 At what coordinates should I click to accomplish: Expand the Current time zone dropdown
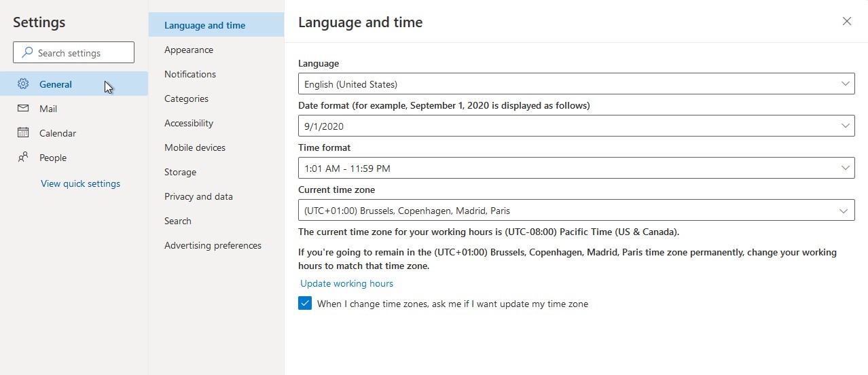pyautogui.click(x=576, y=210)
